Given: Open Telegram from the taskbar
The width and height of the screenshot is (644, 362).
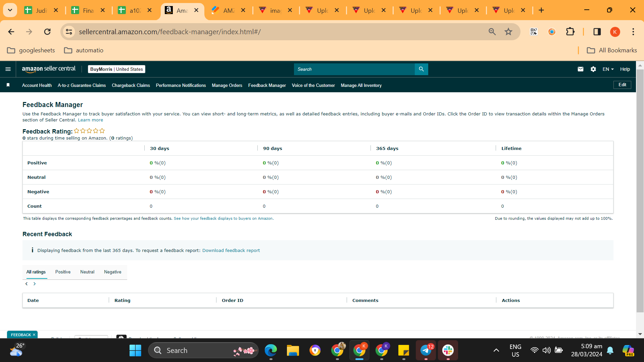Looking at the screenshot, I should tap(426, 351).
